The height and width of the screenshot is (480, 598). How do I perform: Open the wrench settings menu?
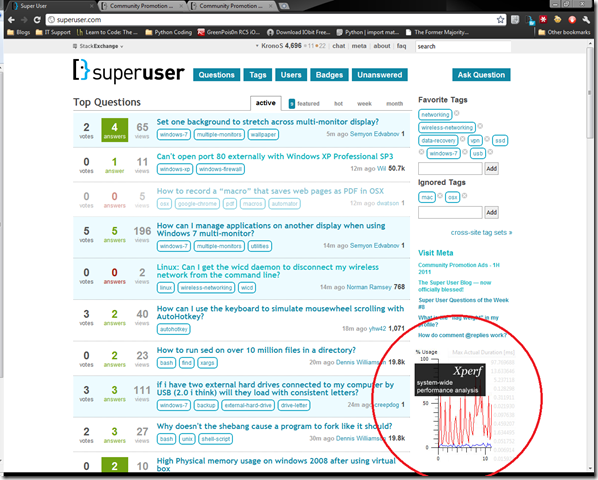586,19
